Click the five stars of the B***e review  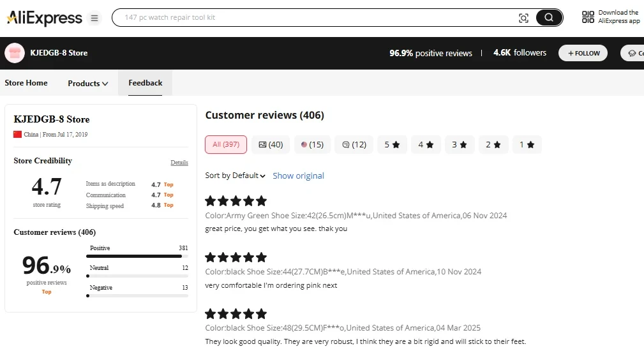(236, 257)
